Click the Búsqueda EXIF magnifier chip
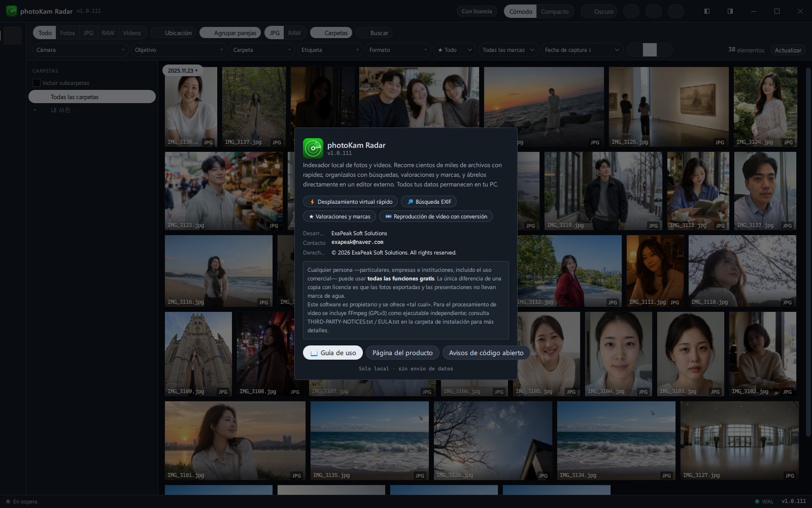Image resolution: width=812 pixels, height=508 pixels. pos(429,202)
